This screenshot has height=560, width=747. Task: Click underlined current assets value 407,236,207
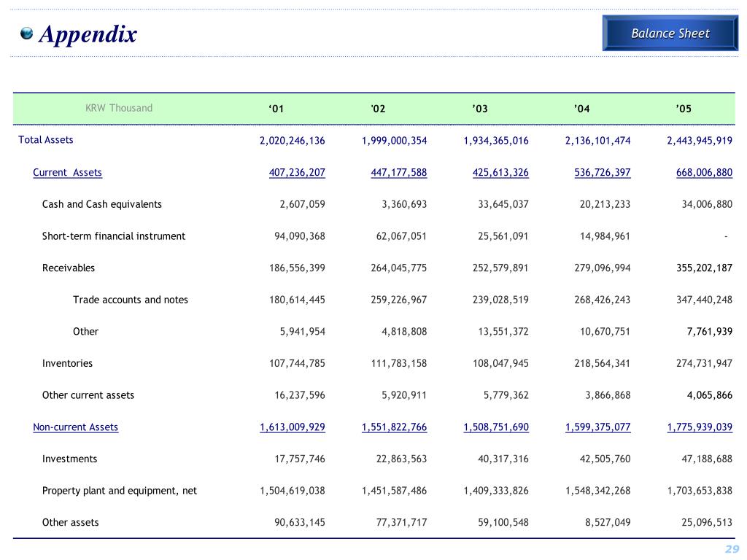point(298,172)
